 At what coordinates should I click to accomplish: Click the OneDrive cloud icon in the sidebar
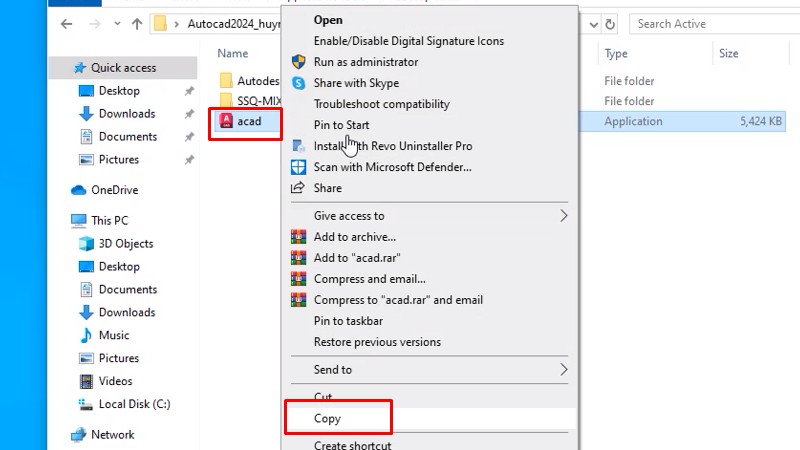click(x=79, y=190)
